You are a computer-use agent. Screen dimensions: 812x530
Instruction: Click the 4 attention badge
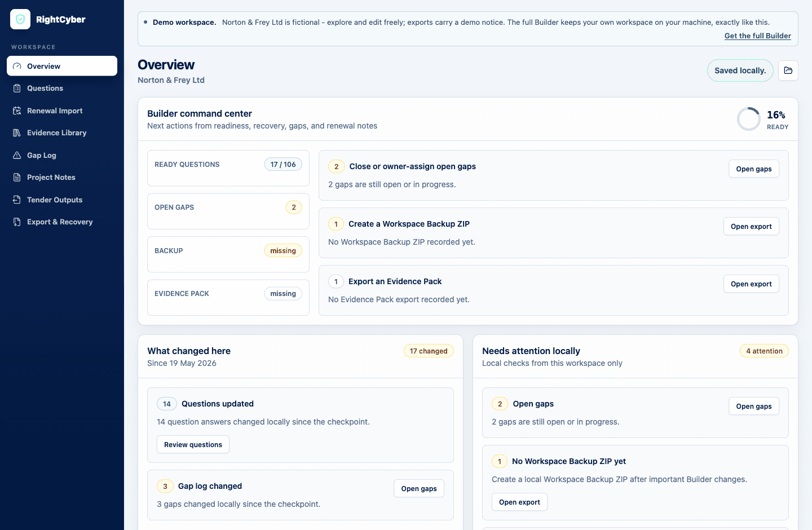pyautogui.click(x=764, y=351)
